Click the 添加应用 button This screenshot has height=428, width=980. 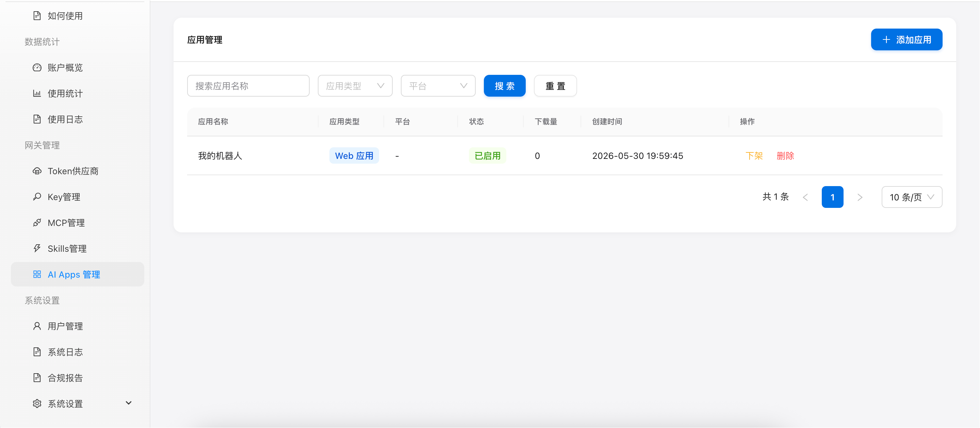906,39
